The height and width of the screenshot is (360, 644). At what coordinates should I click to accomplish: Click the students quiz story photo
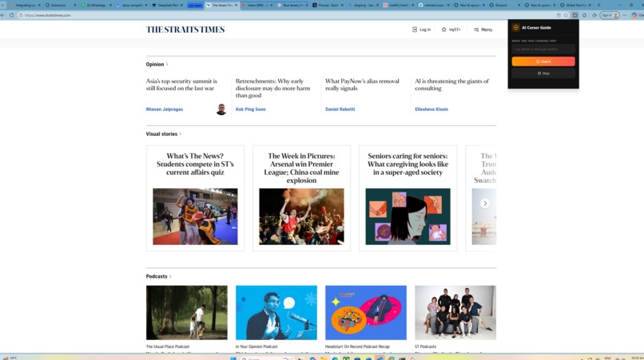click(x=195, y=217)
